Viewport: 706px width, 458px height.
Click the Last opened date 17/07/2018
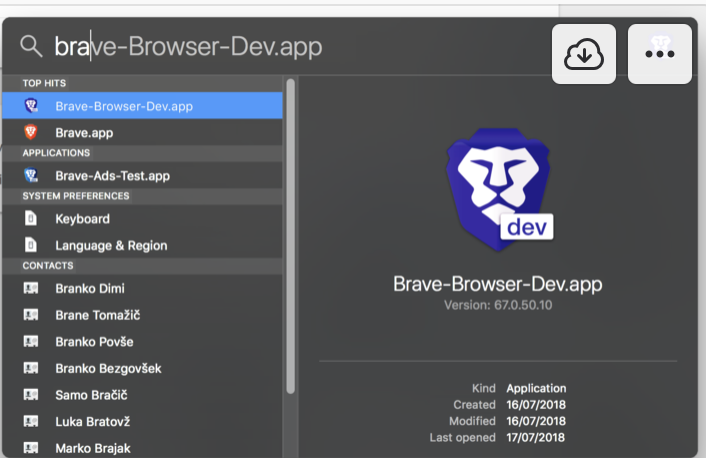pyautogui.click(x=535, y=437)
